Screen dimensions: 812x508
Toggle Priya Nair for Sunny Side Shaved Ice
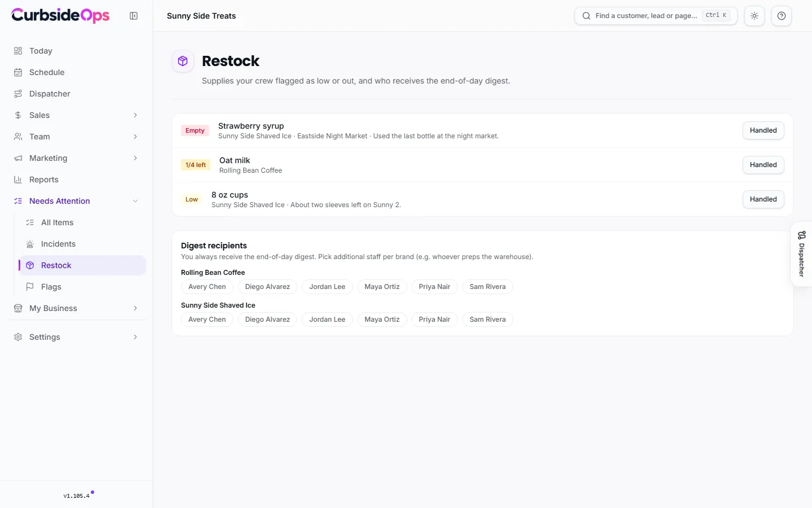pyautogui.click(x=435, y=319)
